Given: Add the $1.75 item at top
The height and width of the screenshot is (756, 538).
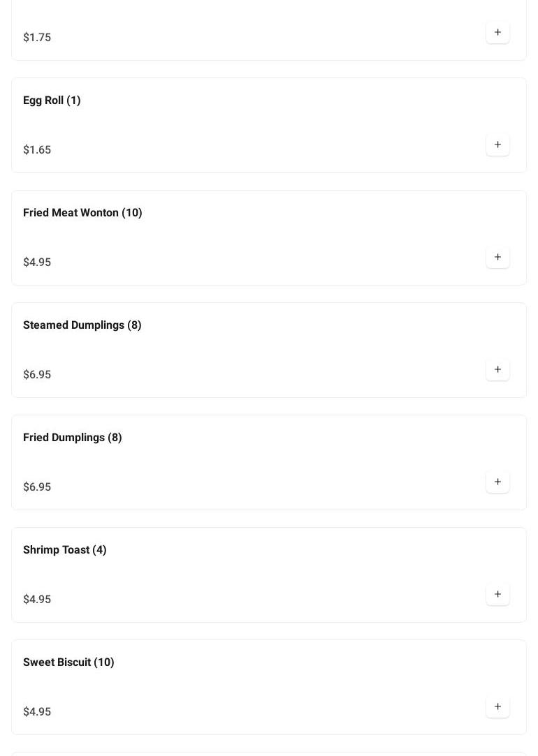Looking at the screenshot, I should tap(497, 33).
